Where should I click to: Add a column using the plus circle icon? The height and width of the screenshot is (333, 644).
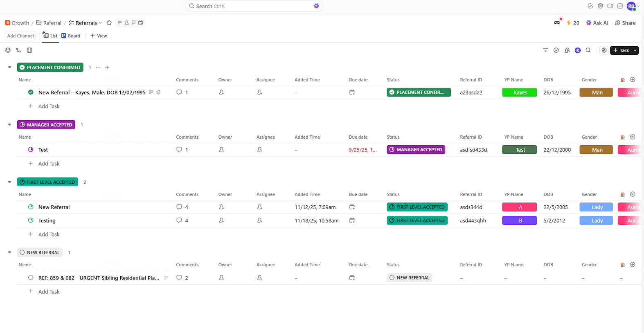[x=633, y=80]
